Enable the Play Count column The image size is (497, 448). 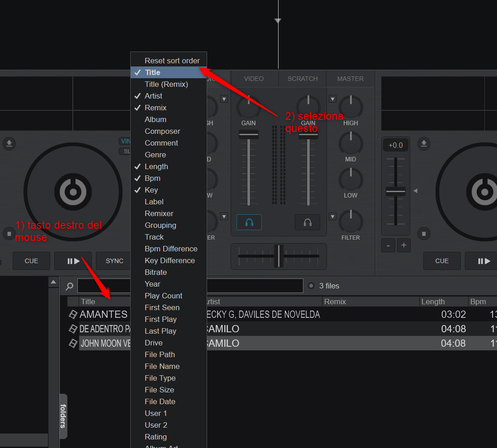pyautogui.click(x=169, y=296)
